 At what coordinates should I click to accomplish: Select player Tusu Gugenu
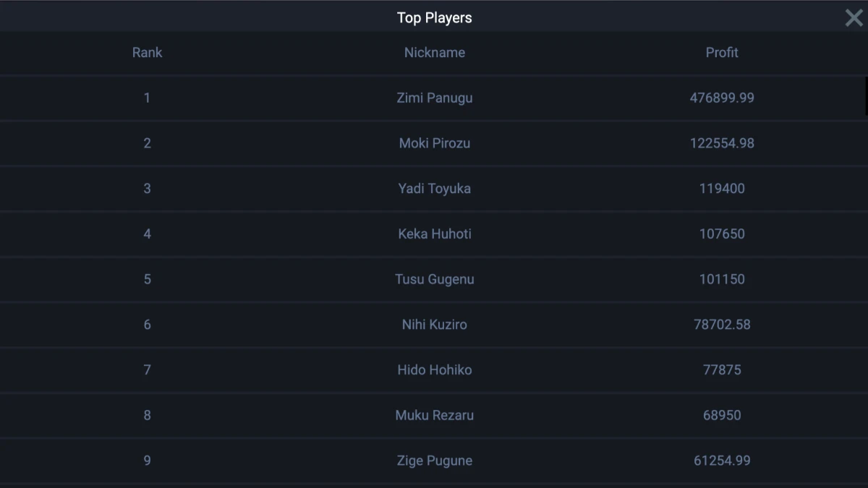coord(434,279)
